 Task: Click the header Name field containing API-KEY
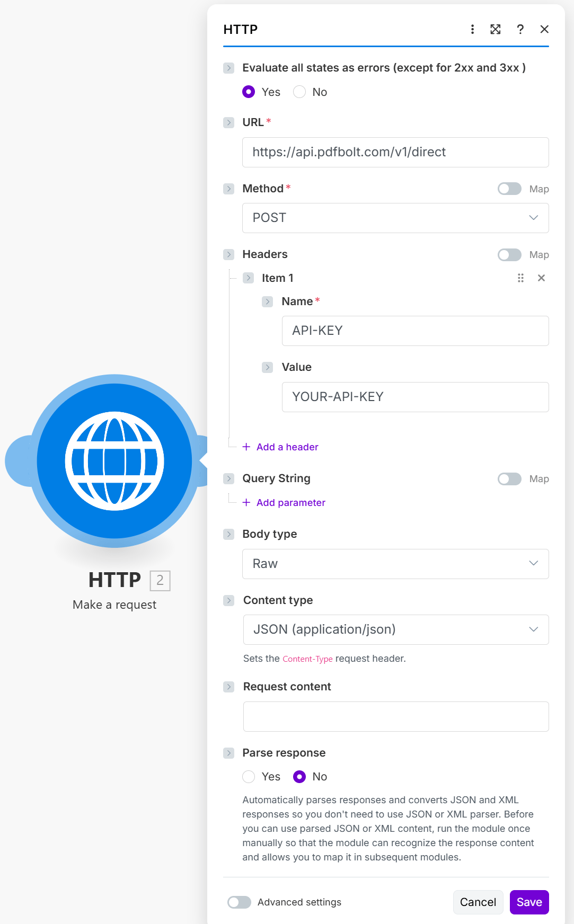point(415,331)
